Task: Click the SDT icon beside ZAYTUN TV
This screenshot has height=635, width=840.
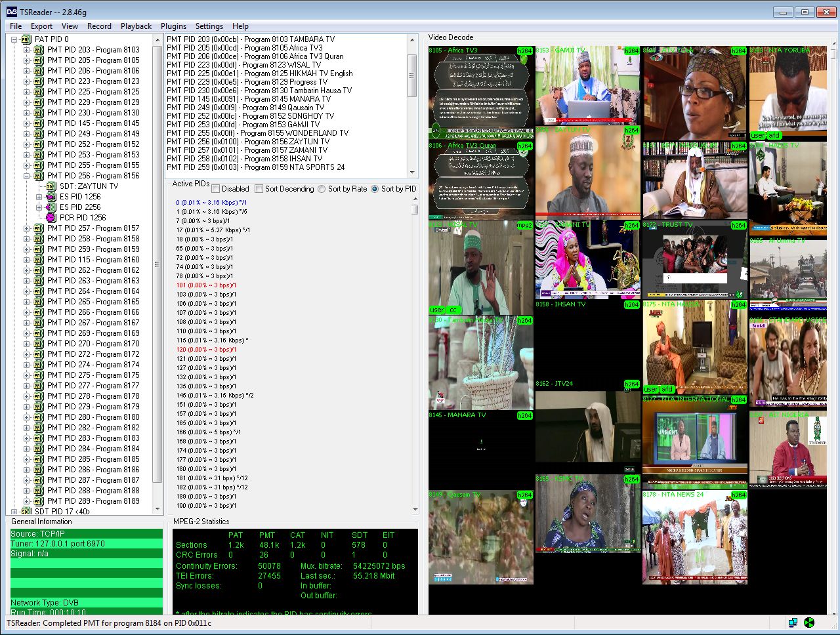Action: click(51, 186)
